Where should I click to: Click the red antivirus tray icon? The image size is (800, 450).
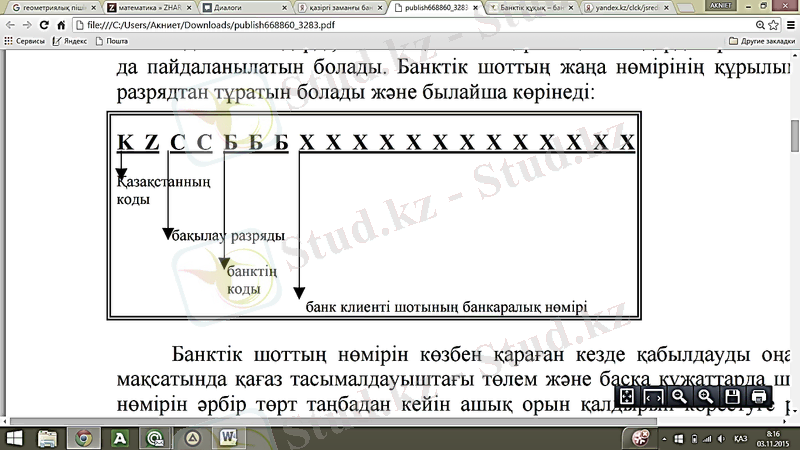pos(641,438)
